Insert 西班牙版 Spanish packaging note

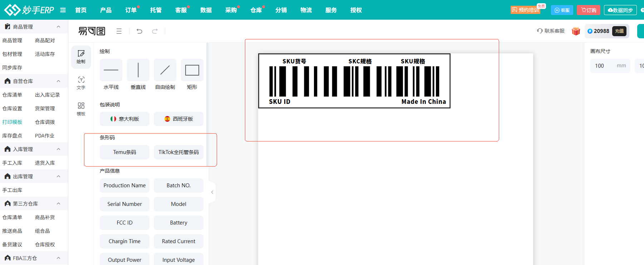point(178,119)
